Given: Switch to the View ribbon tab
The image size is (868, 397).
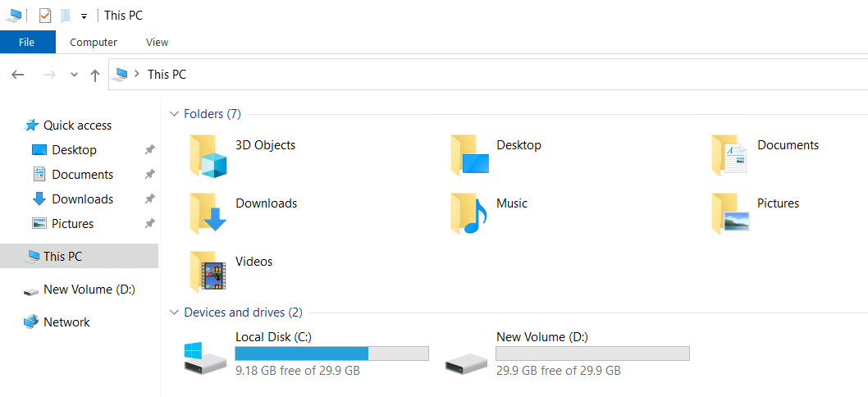Looking at the screenshot, I should pos(157,42).
